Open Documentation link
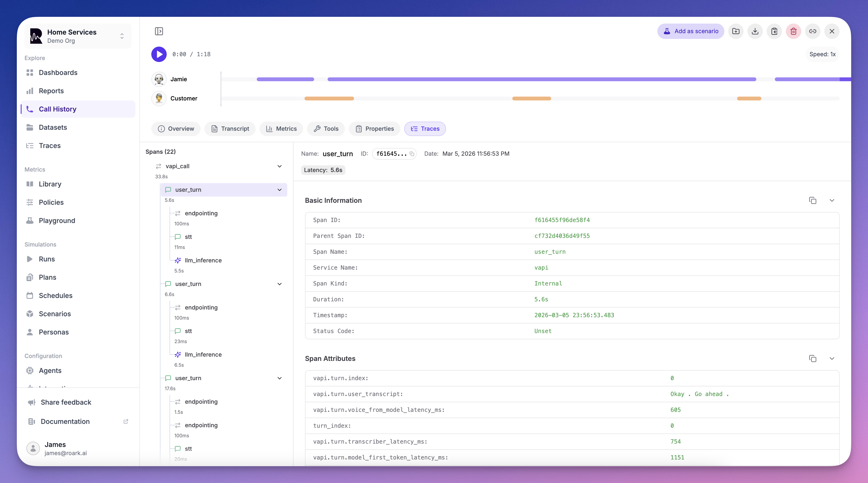The image size is (868, 483). tap(78, 421)
